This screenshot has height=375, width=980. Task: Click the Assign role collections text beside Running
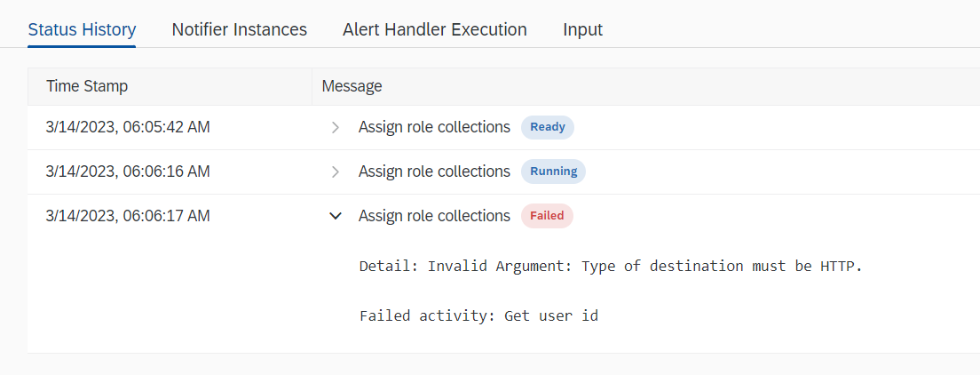tap(434, 172)
